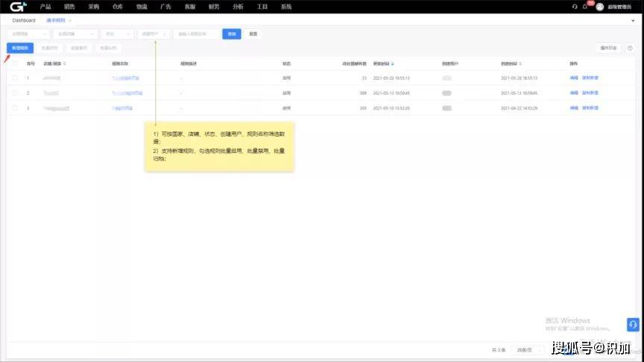The width and height of the screenshot is (644, 362).
Task: Check the checkbox for row 1
Action: coord(15,78)
